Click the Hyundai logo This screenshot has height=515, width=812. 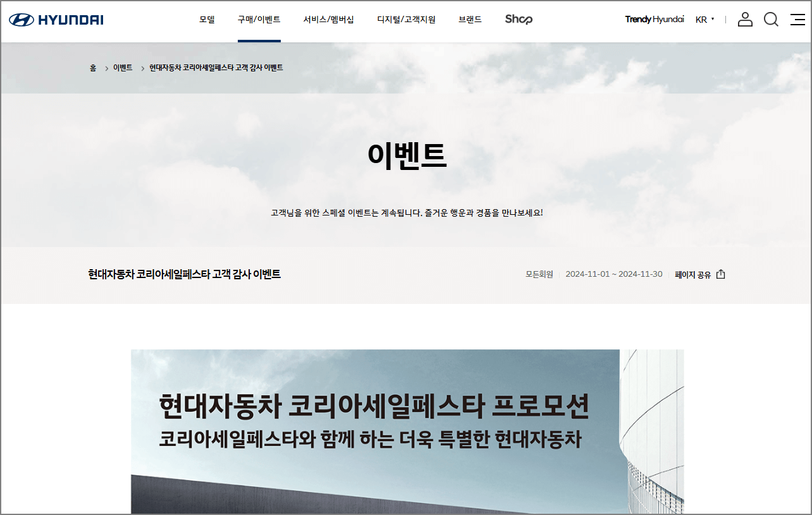pos(56,19)
